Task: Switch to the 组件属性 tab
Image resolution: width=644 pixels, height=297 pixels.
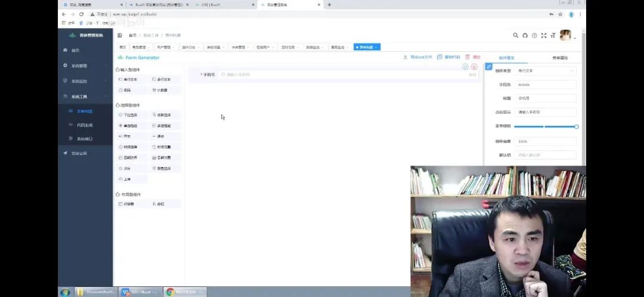Action: pos(506,58)
